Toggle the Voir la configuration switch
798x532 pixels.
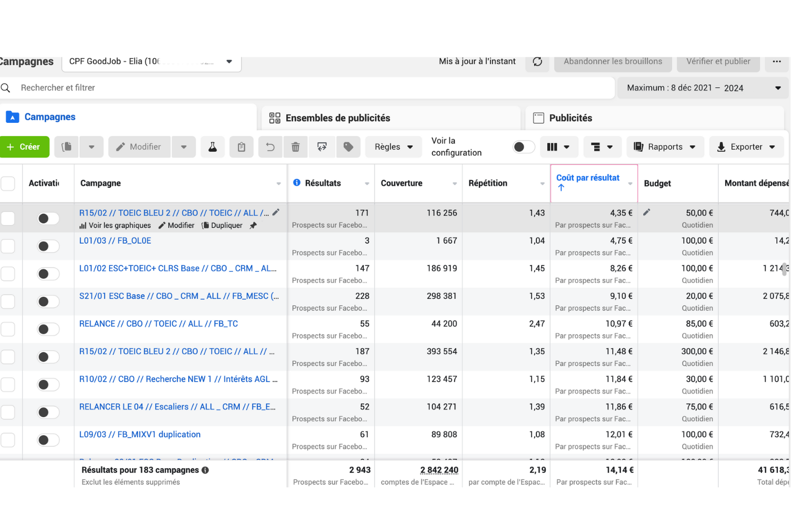point(523,147)
